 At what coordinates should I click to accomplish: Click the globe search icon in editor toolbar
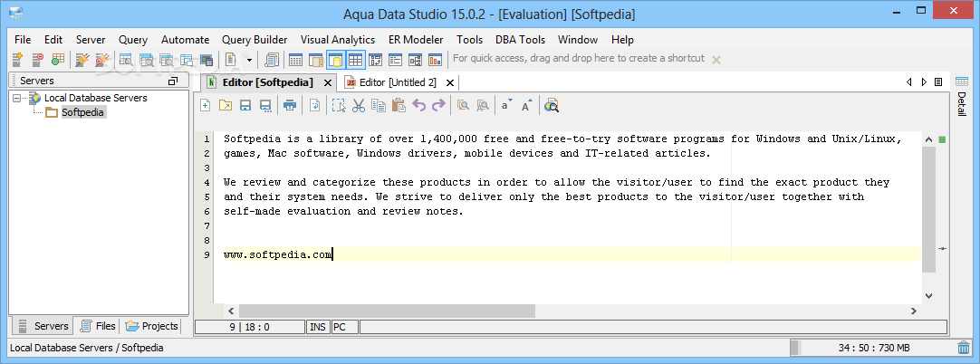[551, 106]
